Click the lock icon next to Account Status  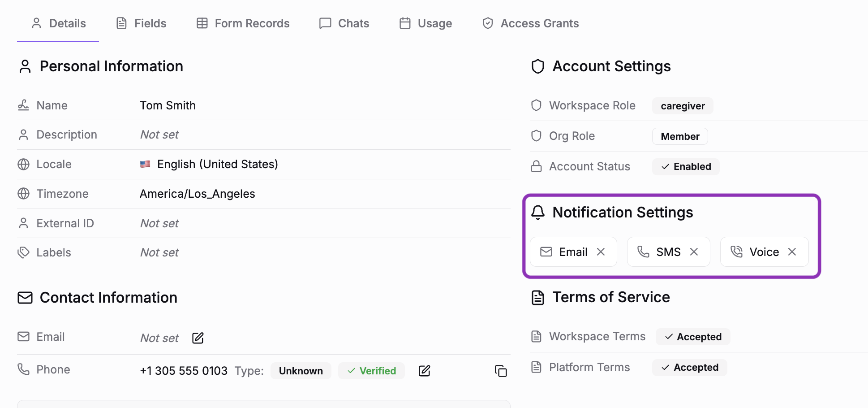[536, 166]
